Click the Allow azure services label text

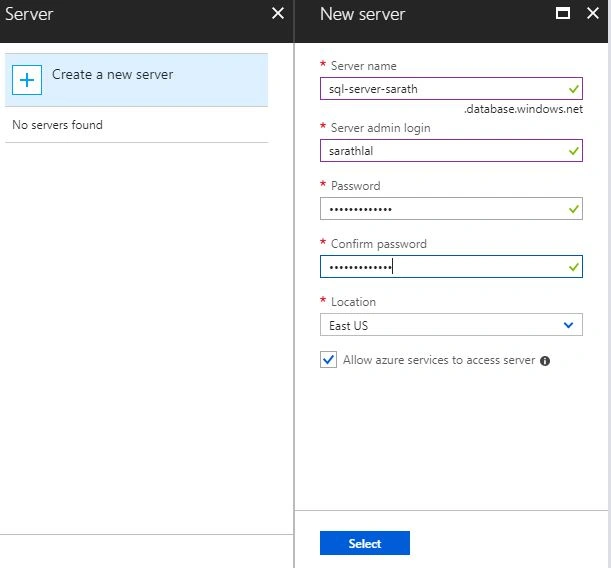[439, 360]
